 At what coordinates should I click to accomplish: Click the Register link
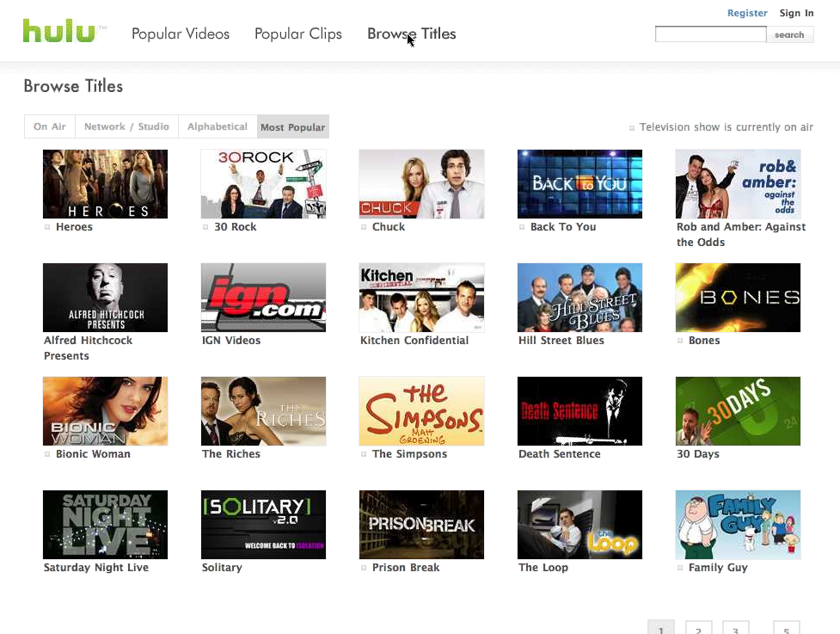tap(747, 13)
